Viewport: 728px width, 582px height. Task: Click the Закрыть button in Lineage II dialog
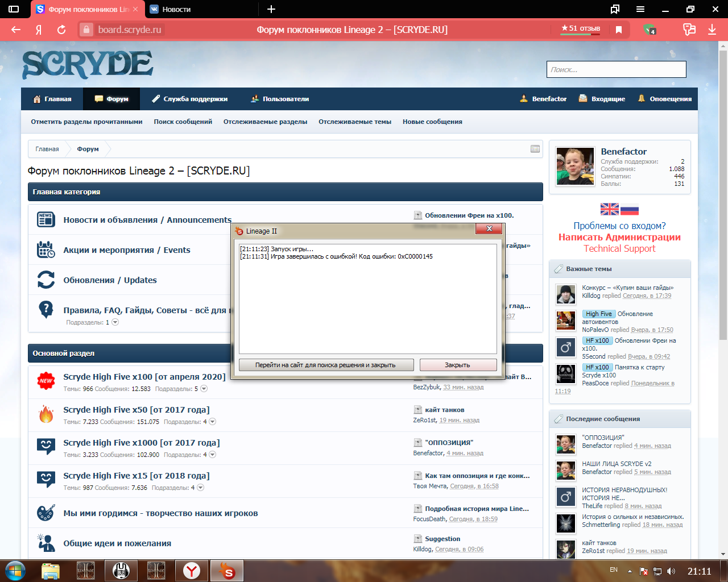click(458, 365)
